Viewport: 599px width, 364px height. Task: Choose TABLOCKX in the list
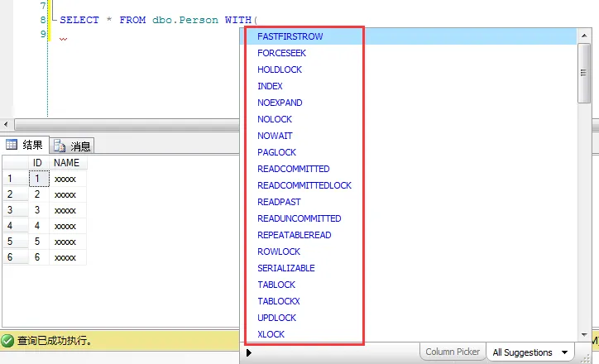279,301
